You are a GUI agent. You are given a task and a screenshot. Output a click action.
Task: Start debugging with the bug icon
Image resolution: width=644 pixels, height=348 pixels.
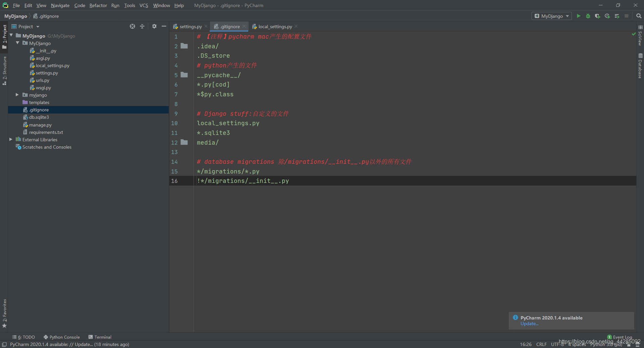point(588,16)
